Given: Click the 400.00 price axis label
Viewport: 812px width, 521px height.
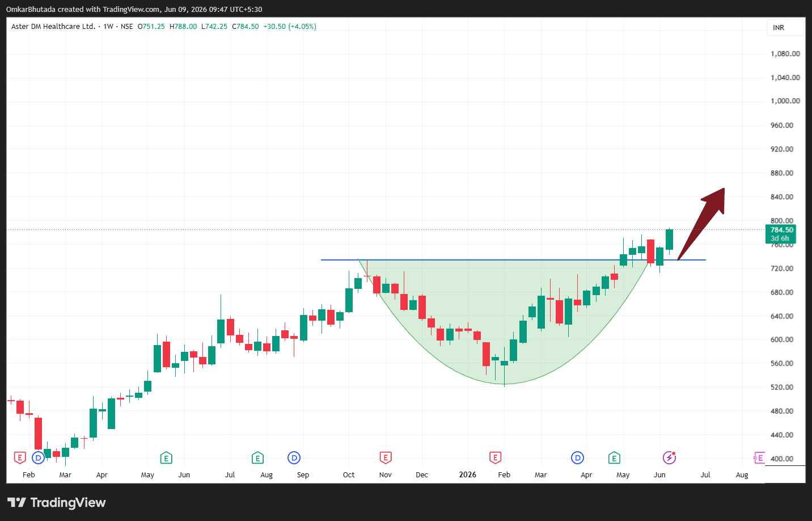Looking at the screenshot, I should point(782,459).
